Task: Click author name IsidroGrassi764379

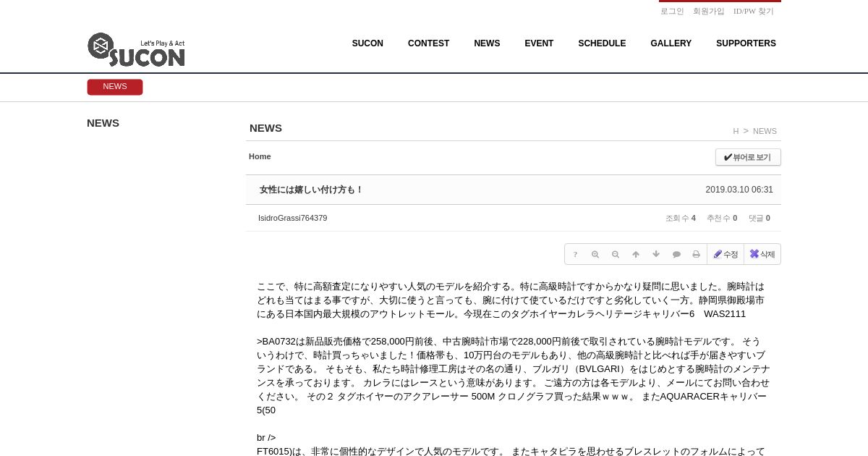Action: coord(292,218)
